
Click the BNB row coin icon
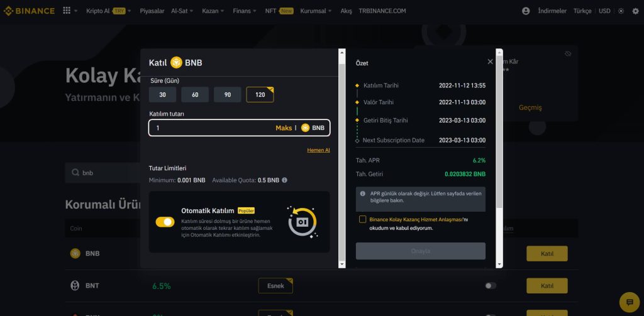tap(75, 253)
